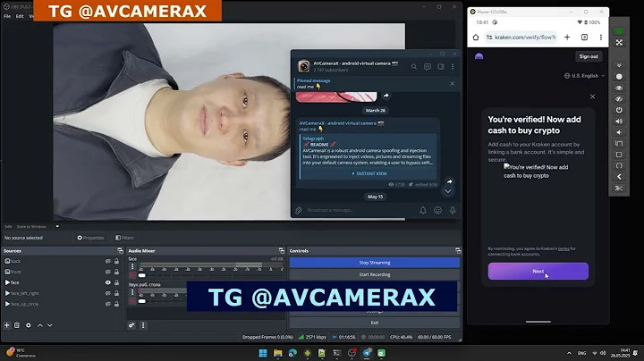
Task: Open U.S. English language dropdown
Action: 584,76
